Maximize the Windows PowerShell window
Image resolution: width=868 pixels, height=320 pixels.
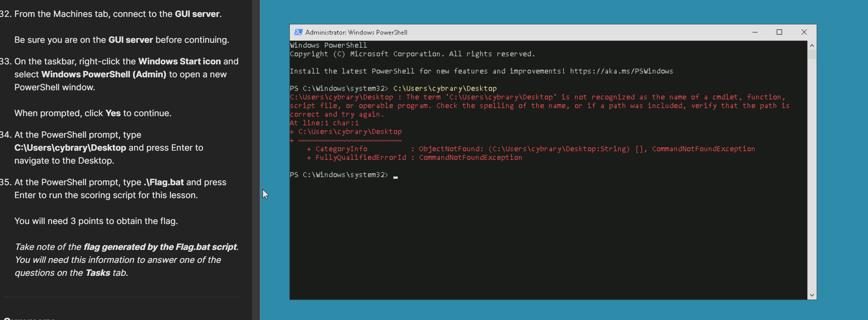[779, 32]
